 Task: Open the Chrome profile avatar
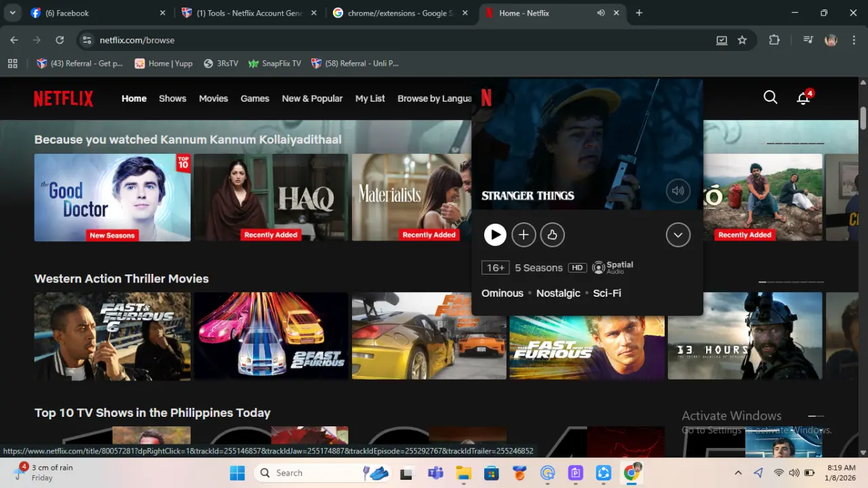click(831, 40)
